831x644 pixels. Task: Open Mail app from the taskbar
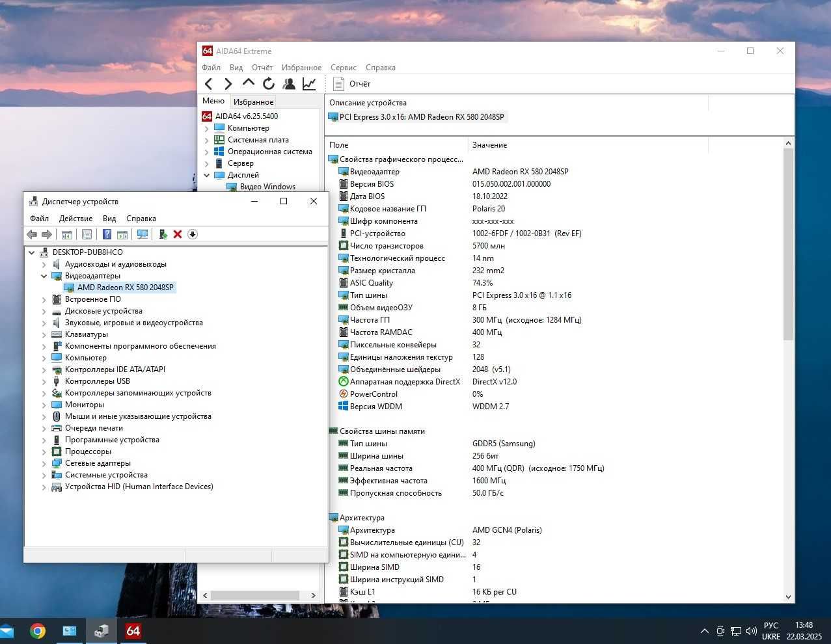coord(7,631)
